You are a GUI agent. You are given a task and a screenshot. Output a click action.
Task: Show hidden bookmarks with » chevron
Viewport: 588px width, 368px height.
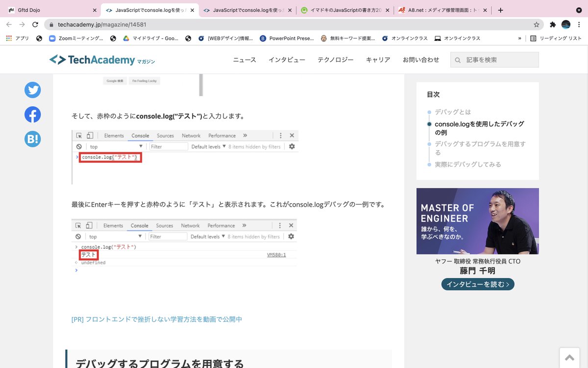pyautogui.click(x=519, y=38)
